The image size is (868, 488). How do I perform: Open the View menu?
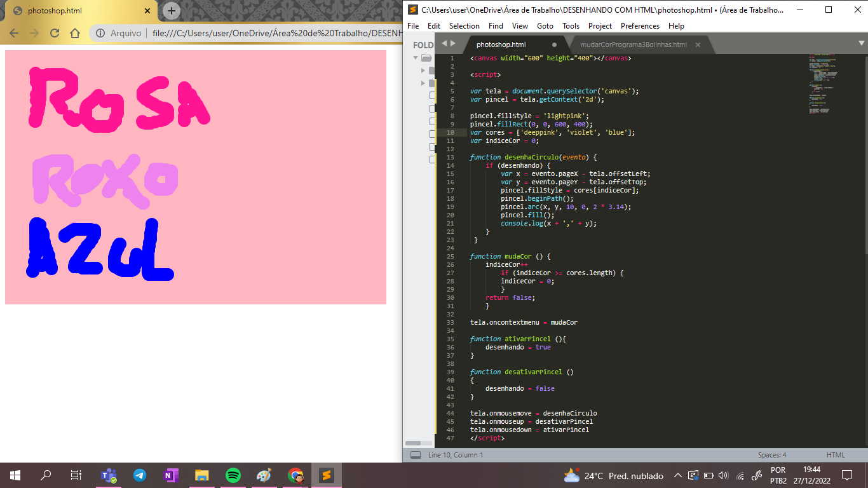tap(520, 26)
